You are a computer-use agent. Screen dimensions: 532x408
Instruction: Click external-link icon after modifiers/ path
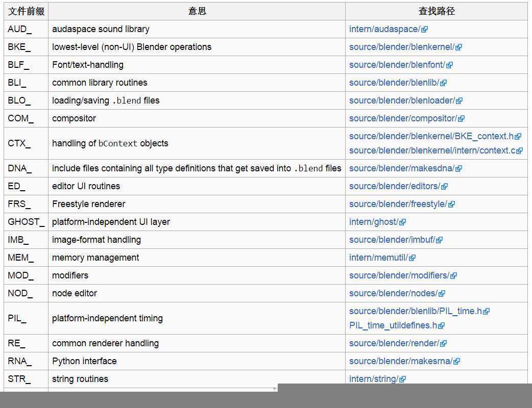(454, 276)
